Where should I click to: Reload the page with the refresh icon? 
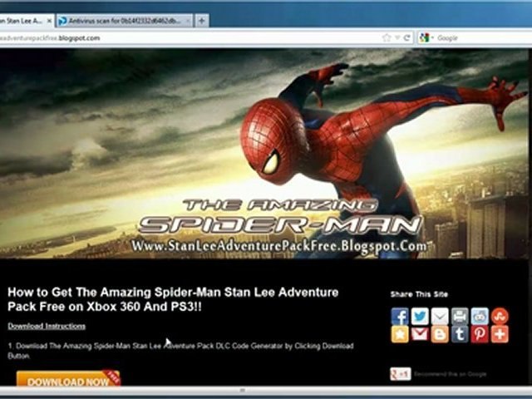[x=406, y=37]
